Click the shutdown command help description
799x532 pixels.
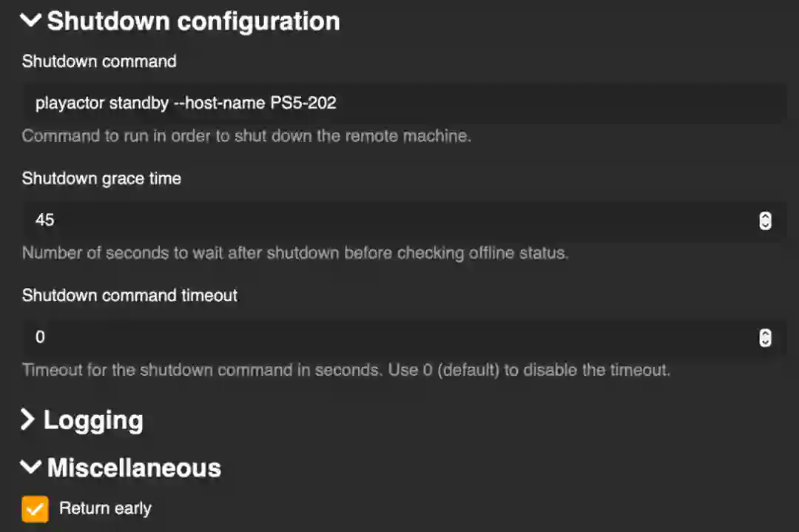[x=246, y=136]
